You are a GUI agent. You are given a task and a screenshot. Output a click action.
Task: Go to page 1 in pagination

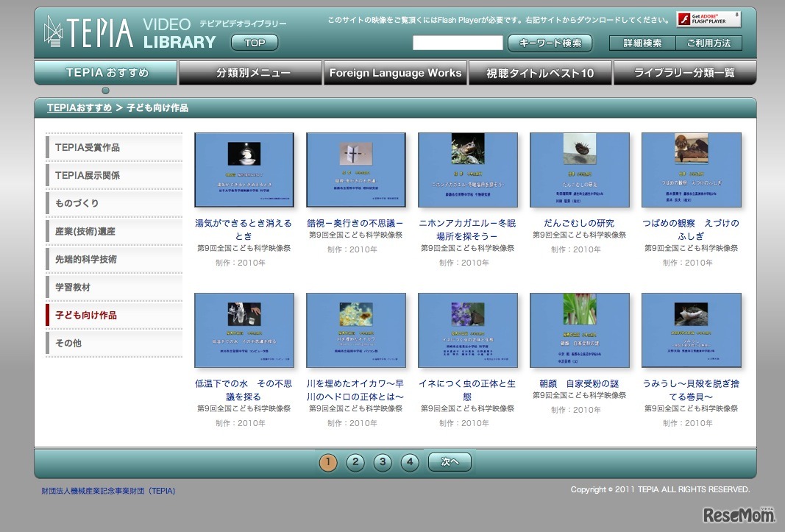(328, 462)
